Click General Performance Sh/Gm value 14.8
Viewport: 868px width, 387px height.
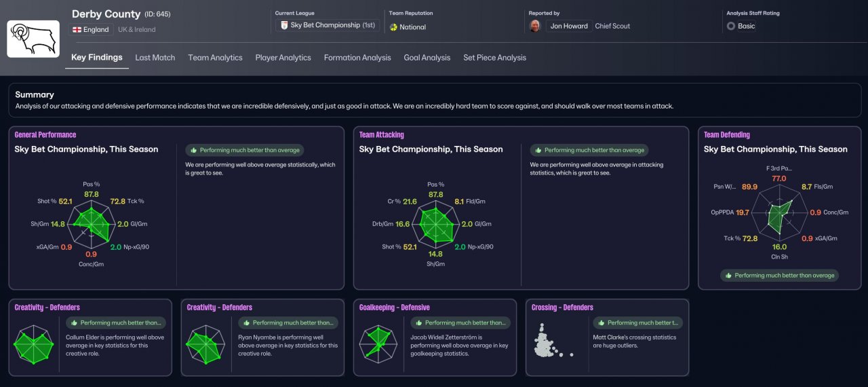pyautogui.click(x=58, y=224)
